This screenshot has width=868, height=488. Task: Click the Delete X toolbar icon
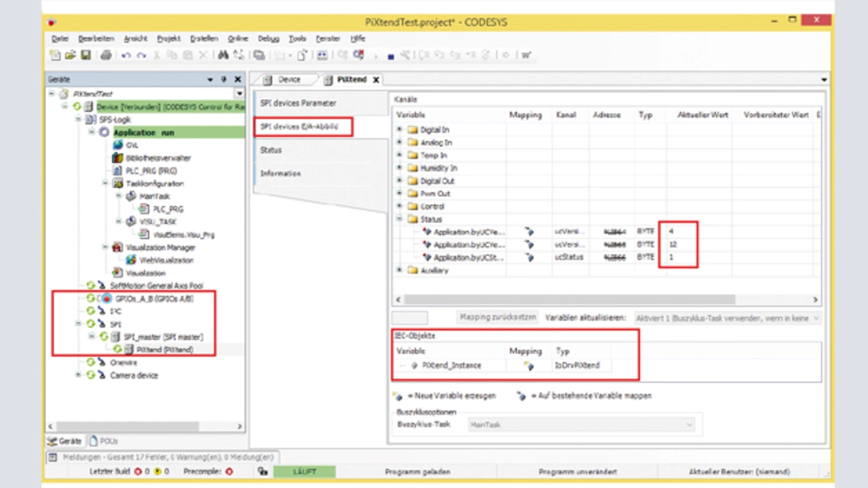click(x=203, y=56)
